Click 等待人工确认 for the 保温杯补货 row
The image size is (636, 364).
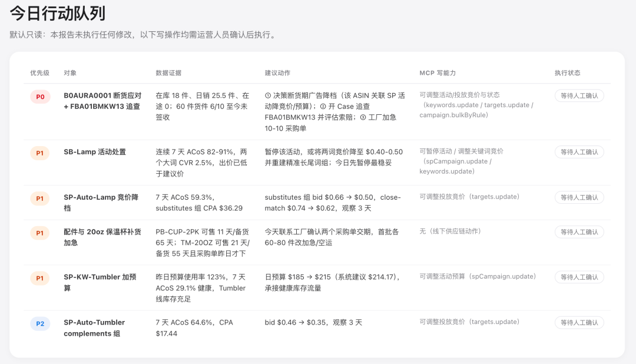coord(579,232)
